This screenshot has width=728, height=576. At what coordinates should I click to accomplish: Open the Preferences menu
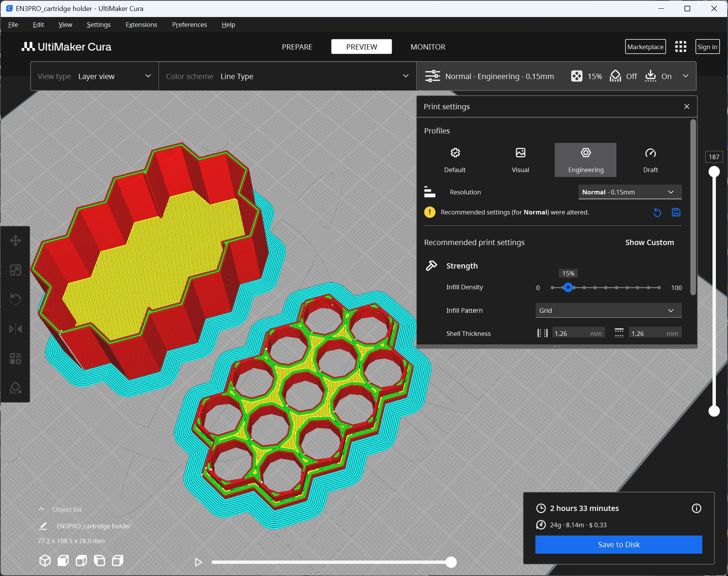point(189,25)
